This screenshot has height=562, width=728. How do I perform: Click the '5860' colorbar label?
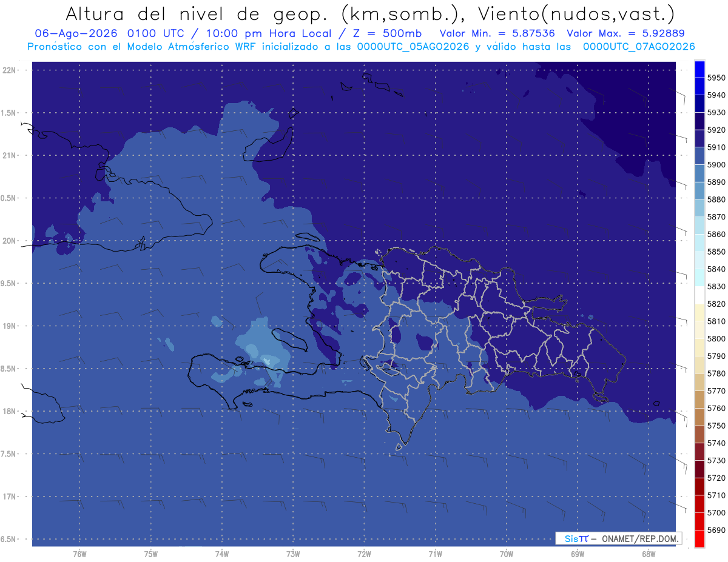tap(716, 235)
